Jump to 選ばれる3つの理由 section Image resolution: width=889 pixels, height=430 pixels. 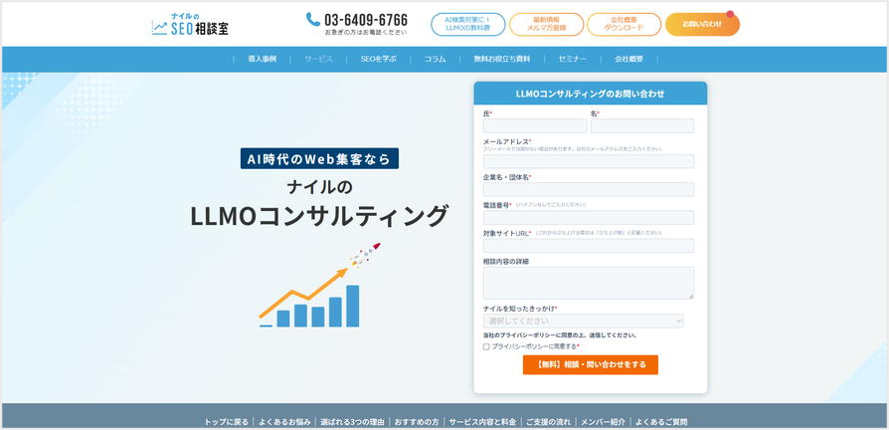(x=352, y=422)
